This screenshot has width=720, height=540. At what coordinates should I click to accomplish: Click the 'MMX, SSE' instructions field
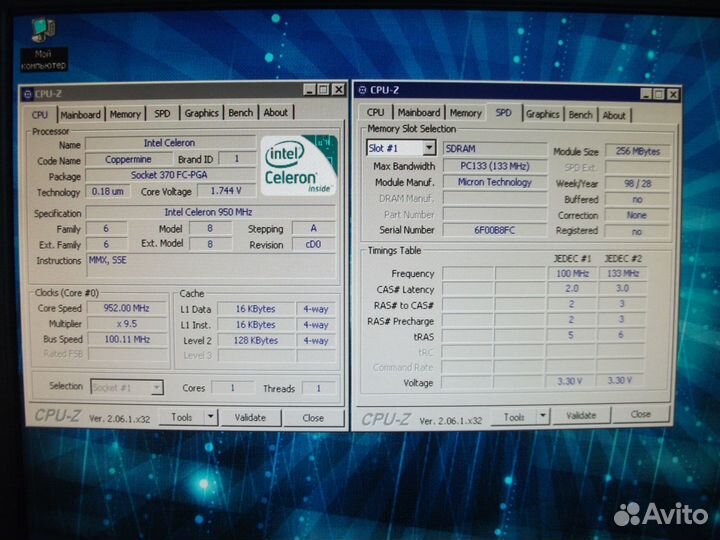210,266
